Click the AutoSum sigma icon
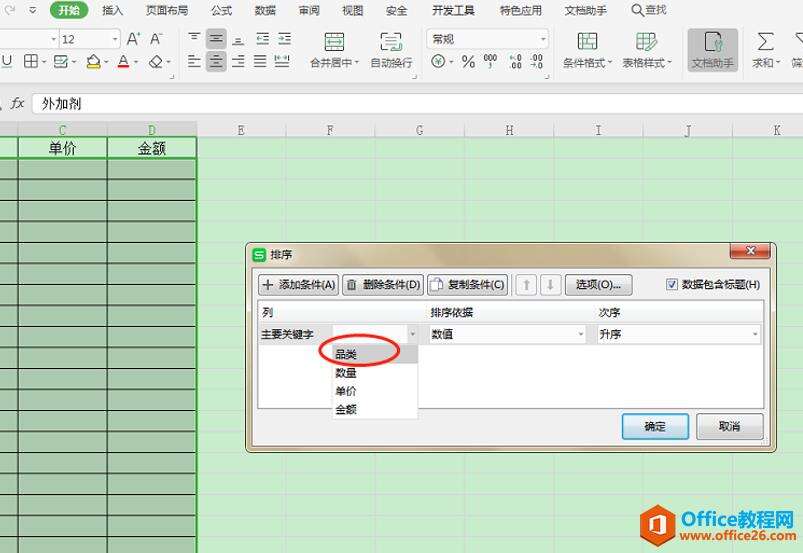Image resolution: width=803 pixels, height=553 pixels. pos(766,42)
